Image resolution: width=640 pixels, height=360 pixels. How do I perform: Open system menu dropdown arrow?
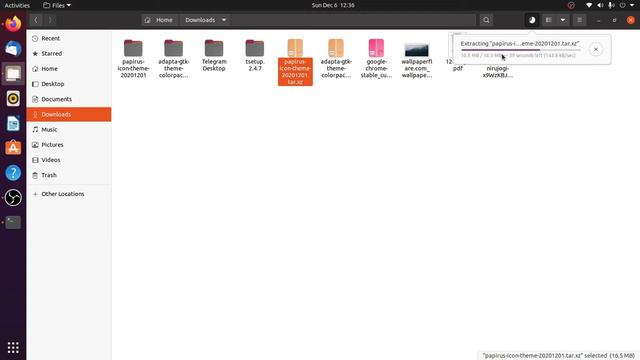[x=632, y=5]
